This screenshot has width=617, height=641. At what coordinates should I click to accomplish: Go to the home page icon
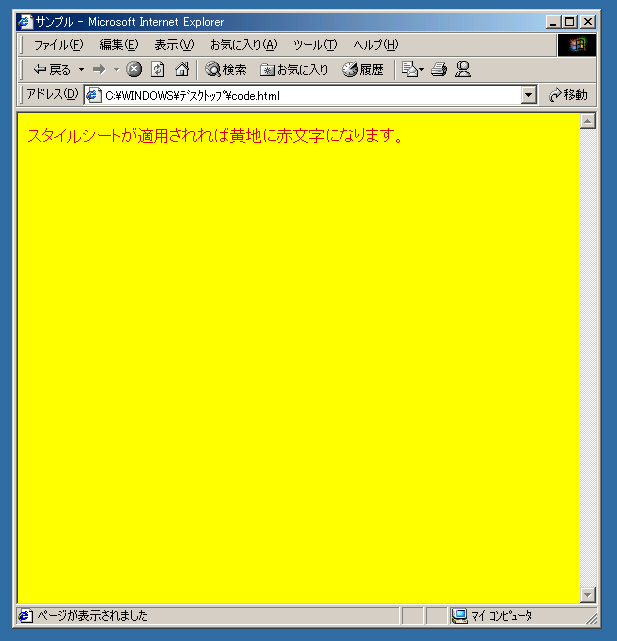coord(182,69)
